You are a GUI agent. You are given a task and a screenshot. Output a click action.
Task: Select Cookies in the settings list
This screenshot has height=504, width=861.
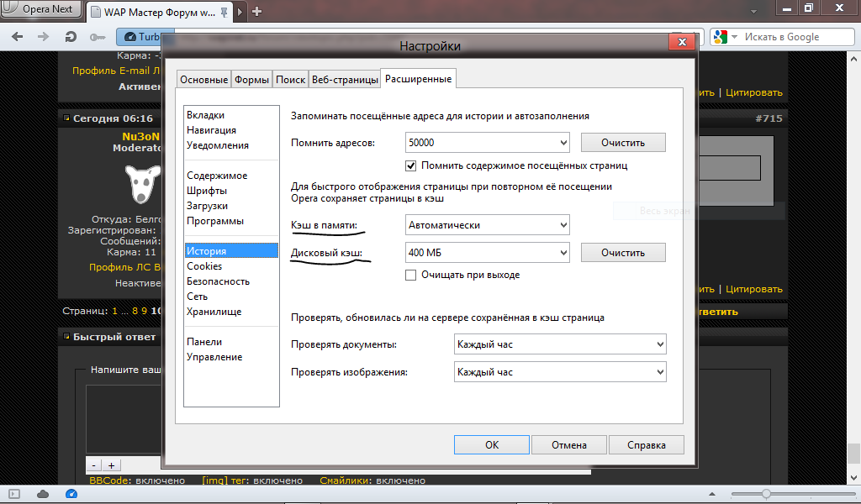pyautogui.click(x=204, y=266)
